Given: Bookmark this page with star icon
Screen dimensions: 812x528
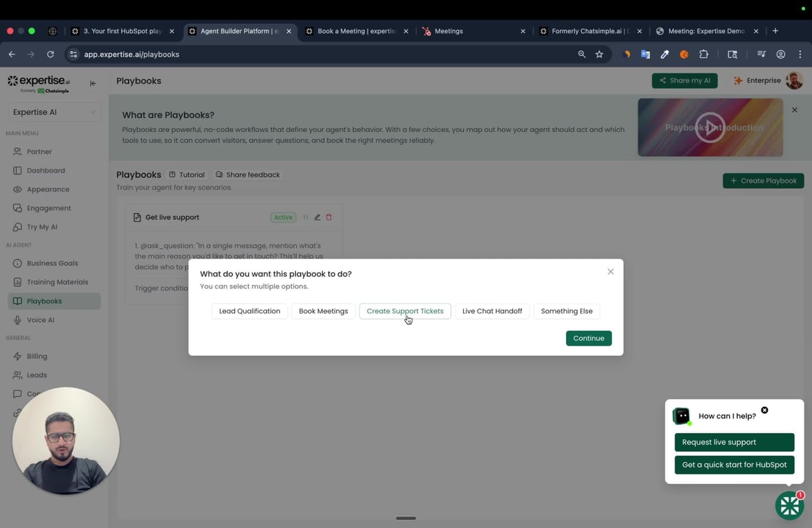Looking at the screenshot, I should click(599, 54).
